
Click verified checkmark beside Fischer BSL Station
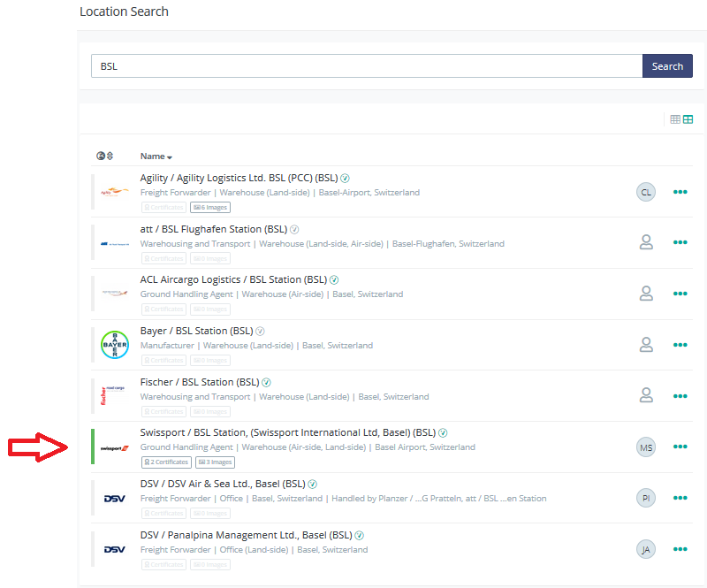(267, 383)
